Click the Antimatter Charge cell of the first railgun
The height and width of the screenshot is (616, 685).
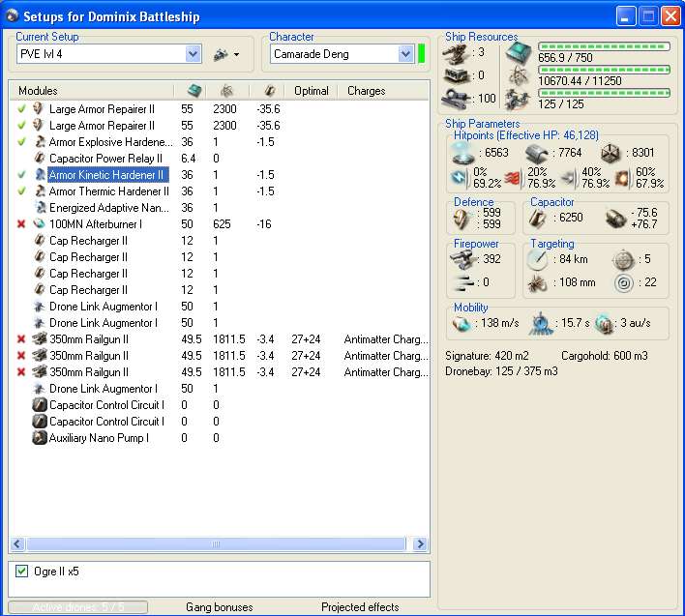pyautogui.click(x=385, y=339)
